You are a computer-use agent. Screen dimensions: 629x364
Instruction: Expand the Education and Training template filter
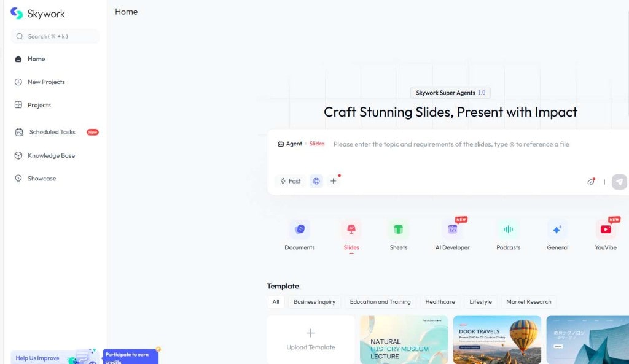coord(380,301)
